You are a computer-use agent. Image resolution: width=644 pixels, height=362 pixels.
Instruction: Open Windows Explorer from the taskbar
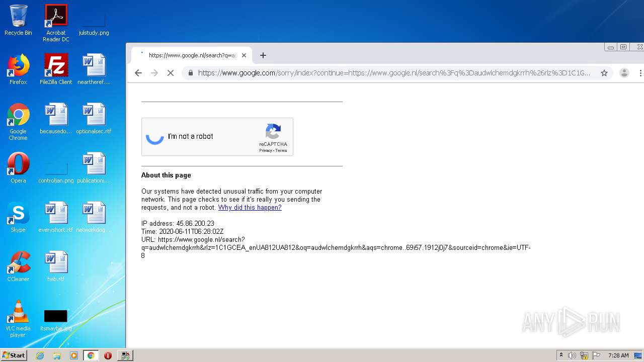click(57, 355)
